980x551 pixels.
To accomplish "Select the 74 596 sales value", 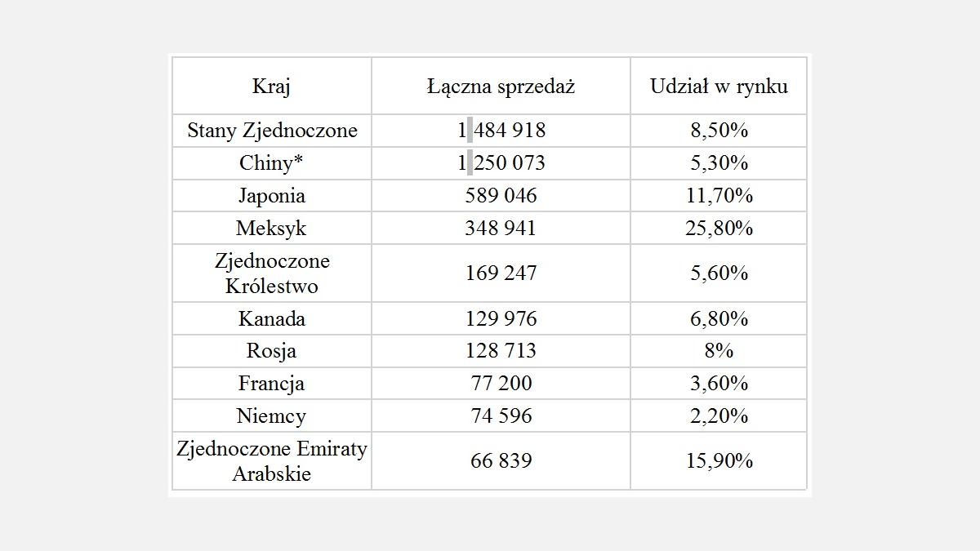I will click(x=501, y=416).
